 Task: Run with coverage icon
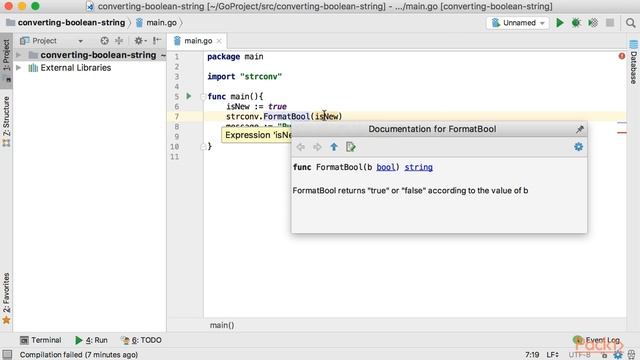click(593, 23)
